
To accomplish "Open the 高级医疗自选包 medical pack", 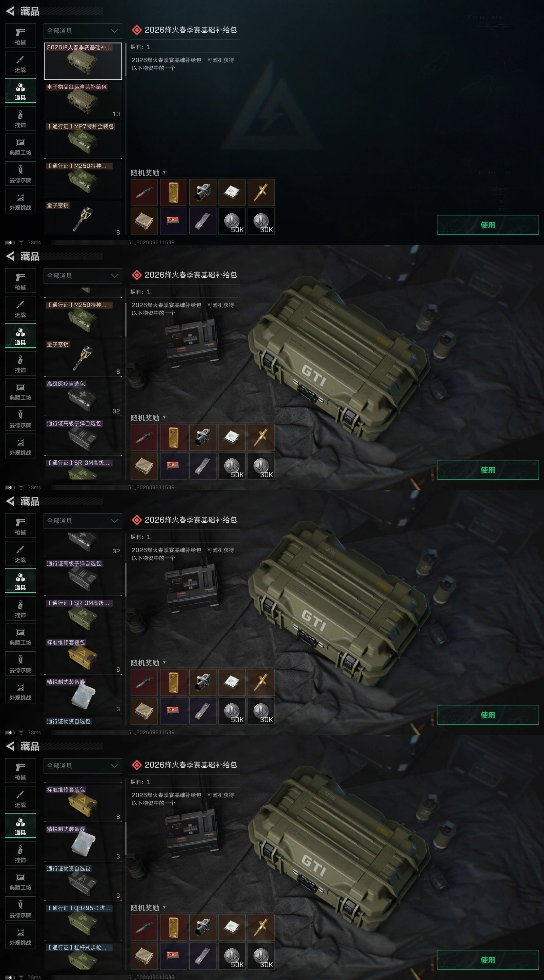I will [83, 397].
